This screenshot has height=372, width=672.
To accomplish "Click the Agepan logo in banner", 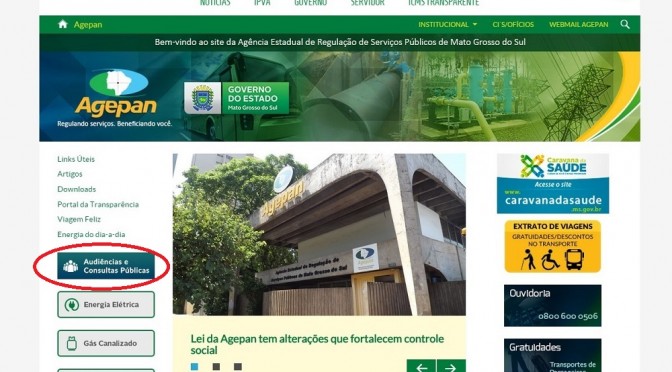I will tap(117, 93).
